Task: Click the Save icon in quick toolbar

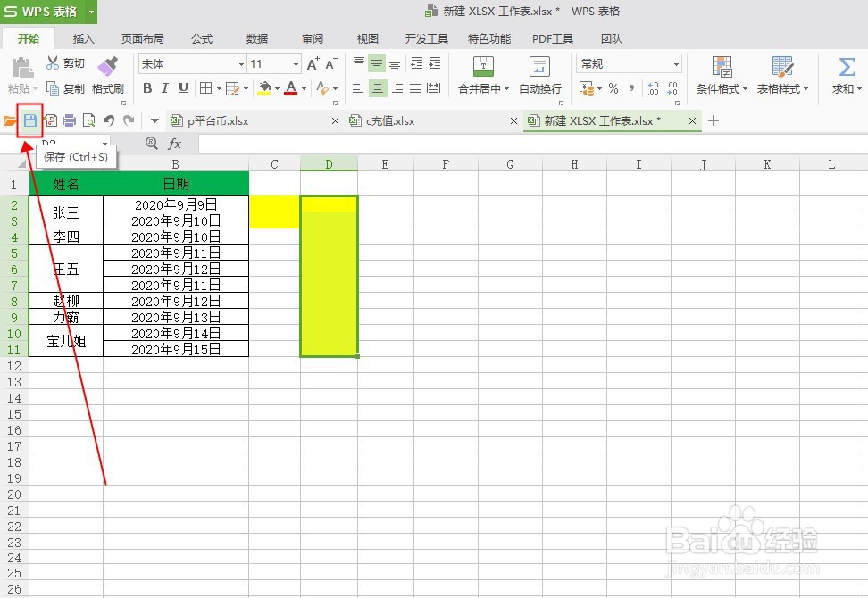Action: pos(29,120)
